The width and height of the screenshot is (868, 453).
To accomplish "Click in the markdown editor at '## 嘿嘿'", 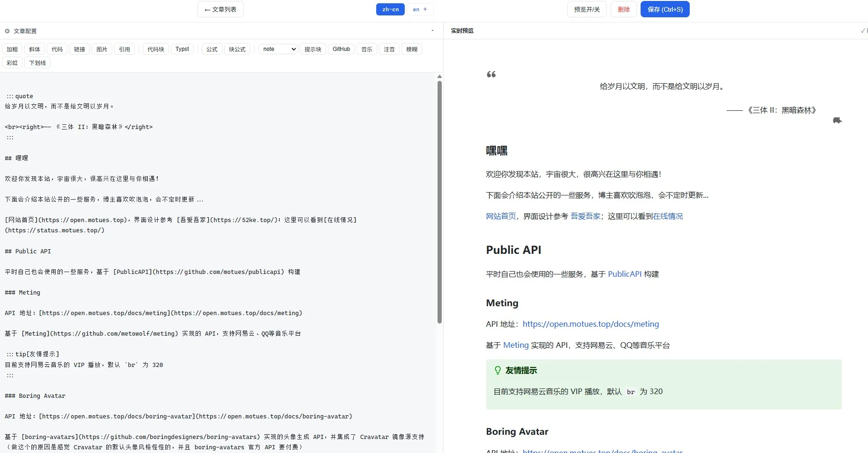I will 16,158.
